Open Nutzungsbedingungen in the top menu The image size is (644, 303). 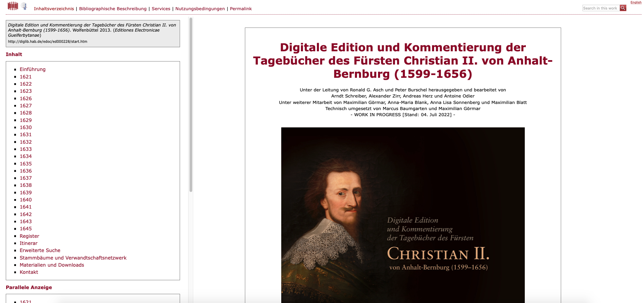pyautogui.click(x=200, y=9)
